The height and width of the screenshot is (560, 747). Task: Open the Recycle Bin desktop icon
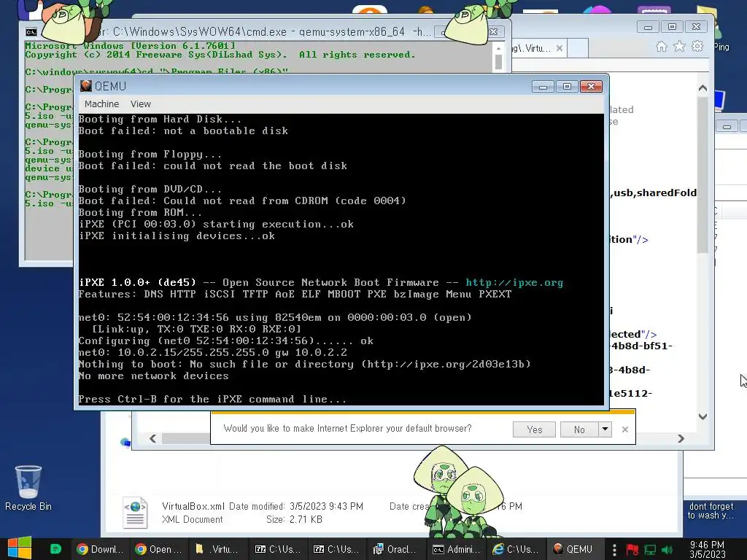click(x=28, y=489)
